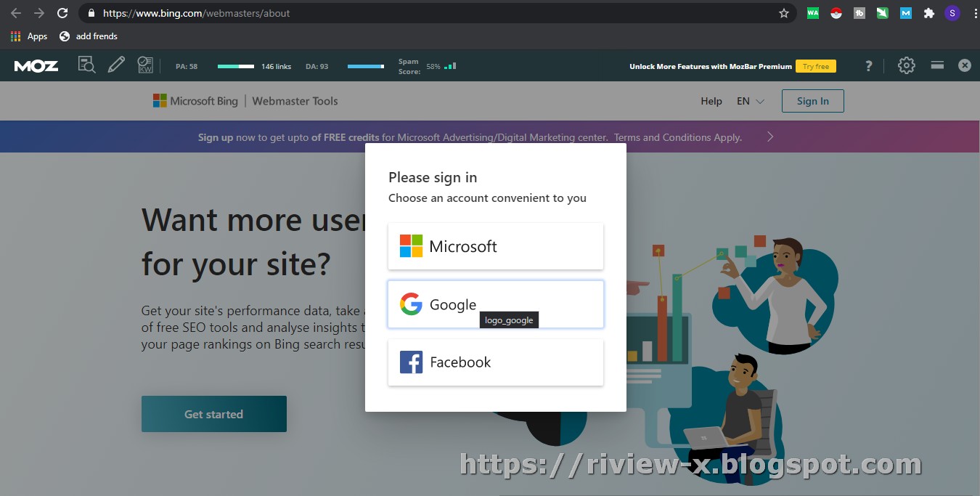Click 'Unlock More Features with MozBar Premium' text
Screen dimensions: 980x496
pyautogui.click(x=711, y=66)
